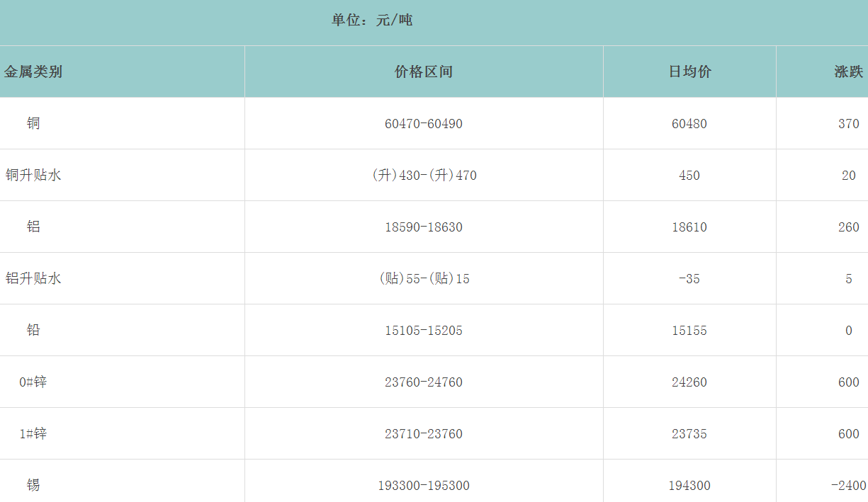The image size is (868, 502).
Task: Click the 0#锌 average price 24260
Action: pos(689,382)
